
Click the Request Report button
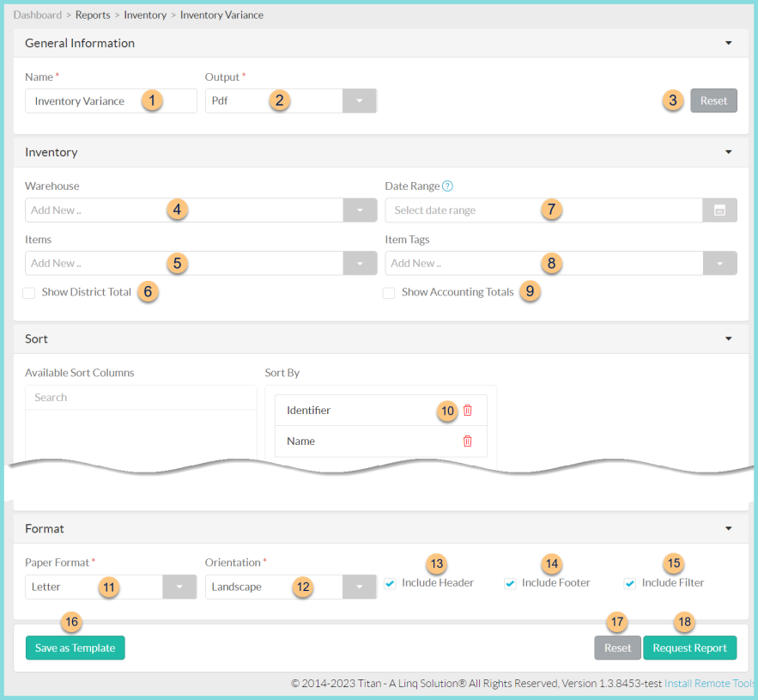(x=689, y=648)
